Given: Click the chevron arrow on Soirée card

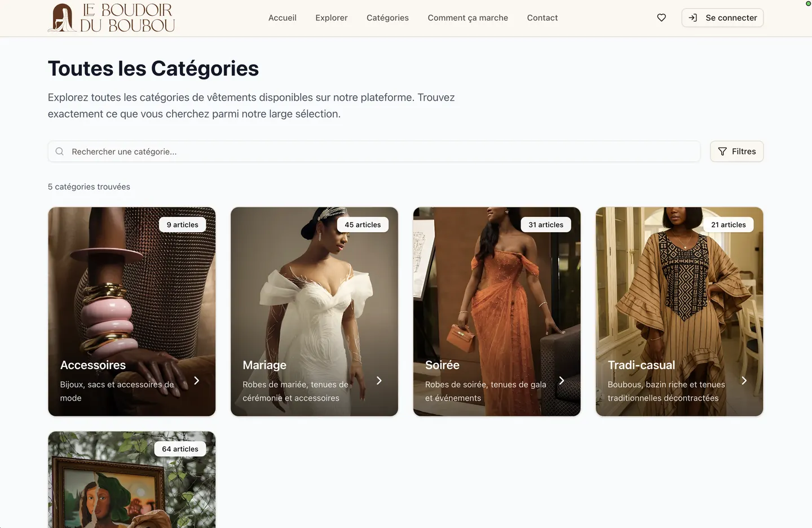Looking at the screenshot, I should tap(562, 380).
